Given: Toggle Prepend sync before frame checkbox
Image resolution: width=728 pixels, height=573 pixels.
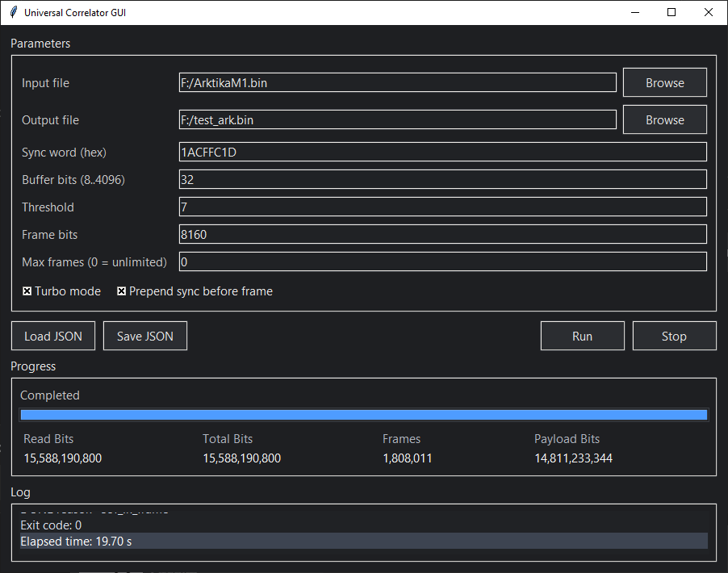Looking at the screenshot, I should point(121,291).
